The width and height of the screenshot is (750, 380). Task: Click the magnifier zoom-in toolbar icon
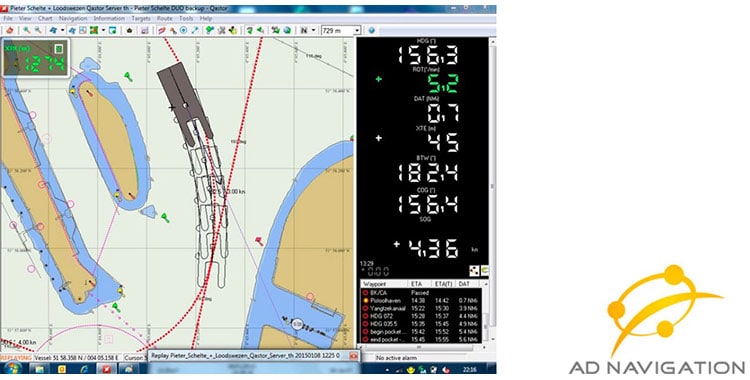(27, 30)
